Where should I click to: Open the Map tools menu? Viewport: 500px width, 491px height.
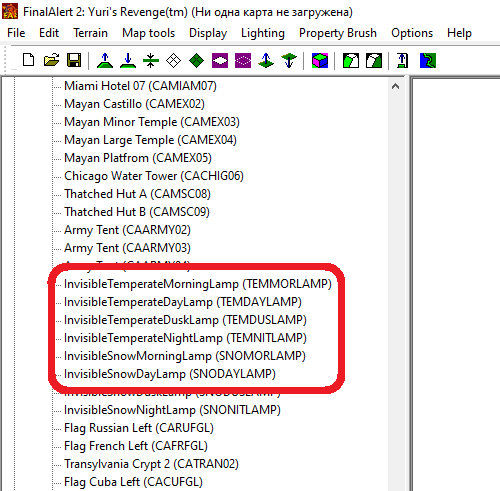coord(148,33)
